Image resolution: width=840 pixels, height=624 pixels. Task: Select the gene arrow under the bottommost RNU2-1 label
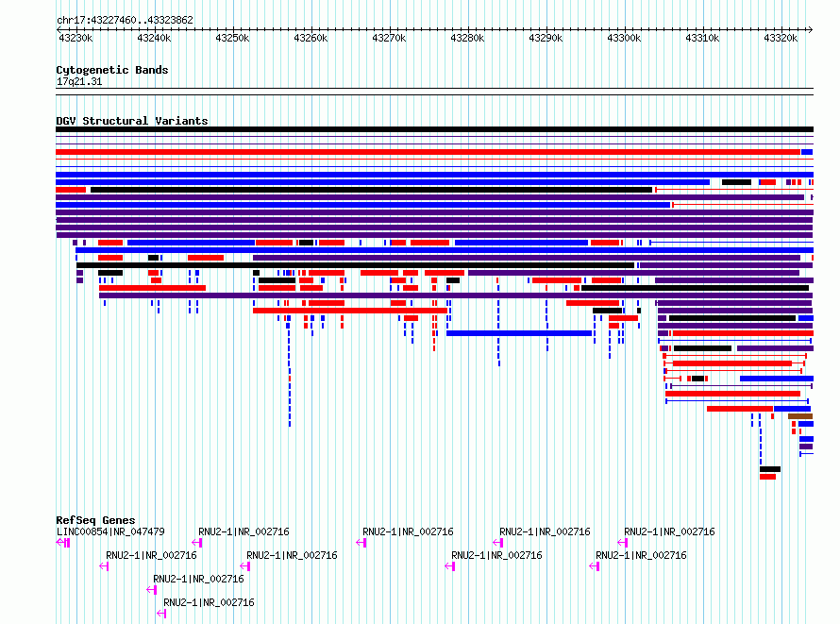pyautogui.click(x=161, y=614)
